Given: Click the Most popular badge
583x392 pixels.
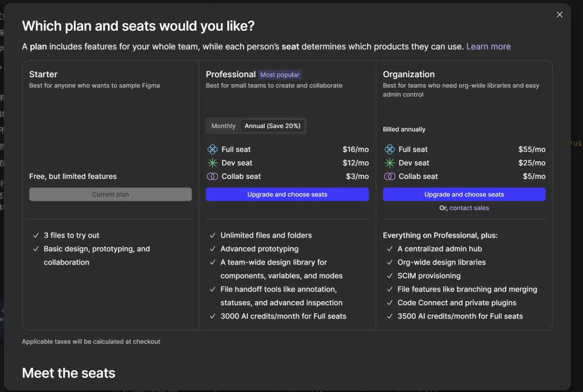Looking at the screenshot, I should [x=280, y=75].
